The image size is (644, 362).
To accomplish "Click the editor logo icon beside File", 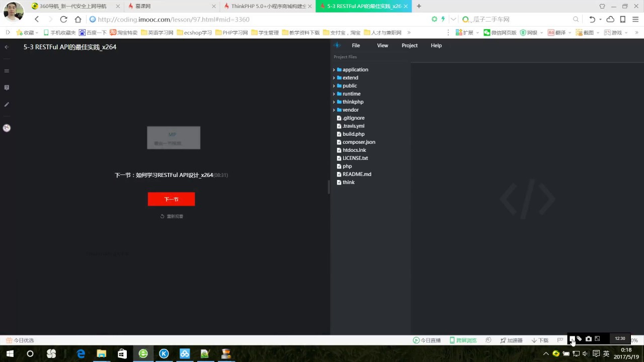I will [x=337, y=45].
